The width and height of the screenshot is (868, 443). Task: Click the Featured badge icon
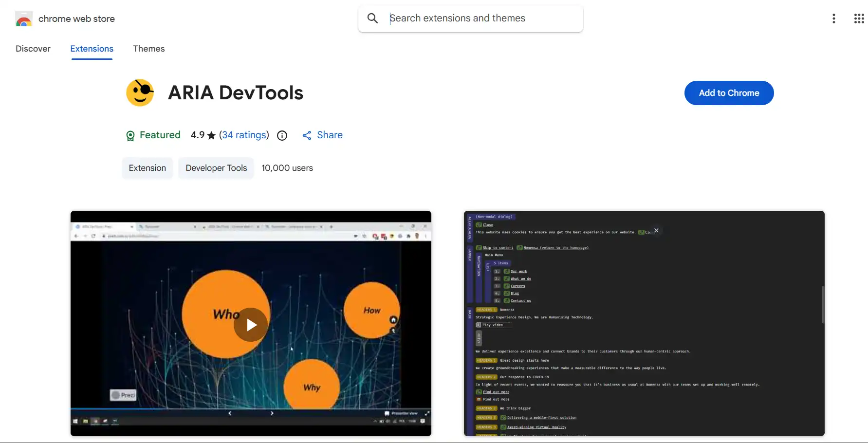pos(130,135)
